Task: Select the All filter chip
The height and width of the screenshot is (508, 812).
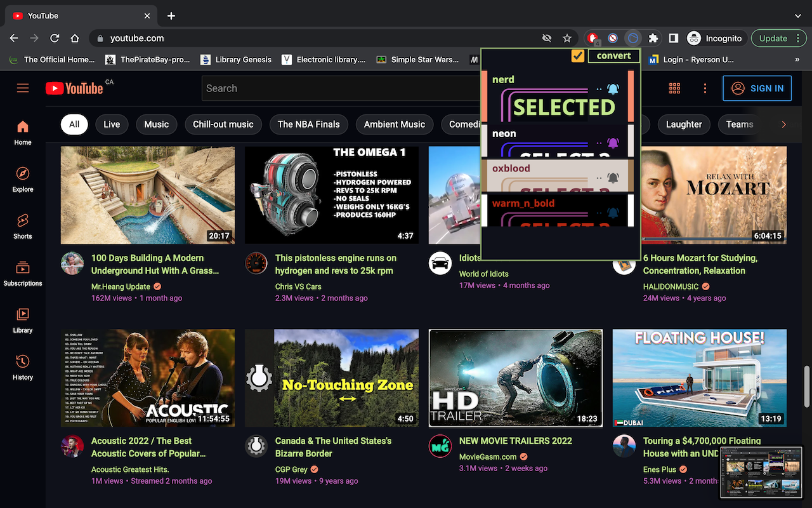Action: click(74, 124)
